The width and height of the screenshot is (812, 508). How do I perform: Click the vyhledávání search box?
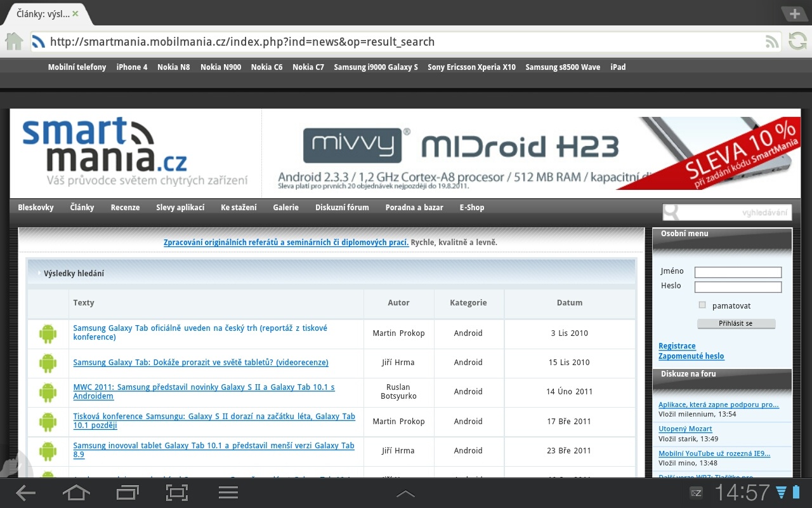click(727, 212)
